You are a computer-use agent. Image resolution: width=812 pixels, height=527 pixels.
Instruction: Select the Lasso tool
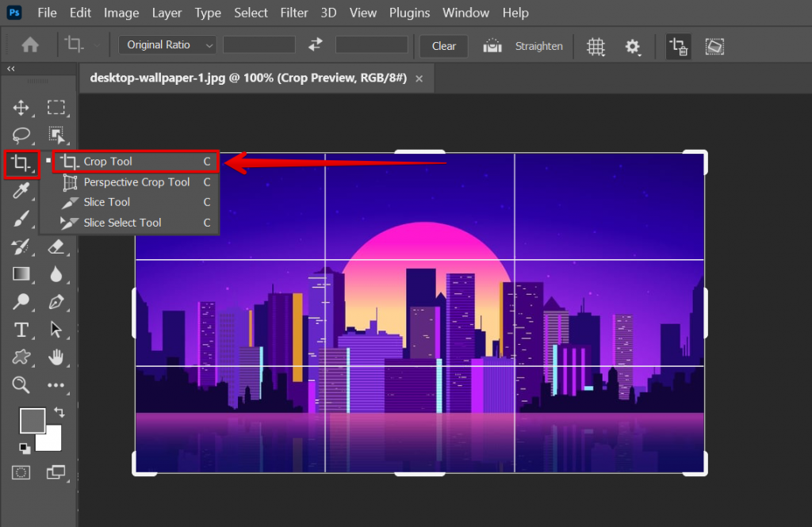(x=21, y=136)
